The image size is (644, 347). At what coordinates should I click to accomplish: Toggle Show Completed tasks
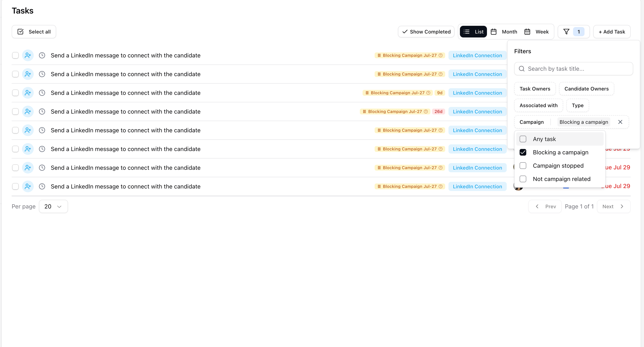pos(426,32)
